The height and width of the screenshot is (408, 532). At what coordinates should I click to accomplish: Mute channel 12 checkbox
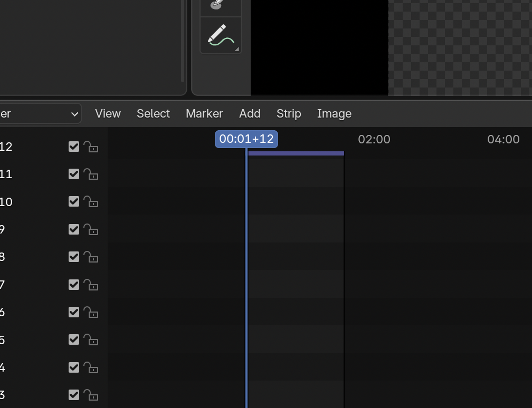point(74,147)
